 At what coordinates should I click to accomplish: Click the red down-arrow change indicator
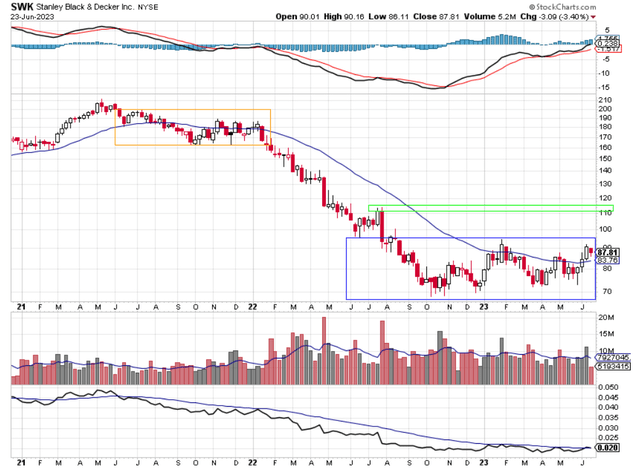click(x=593, y=17)
